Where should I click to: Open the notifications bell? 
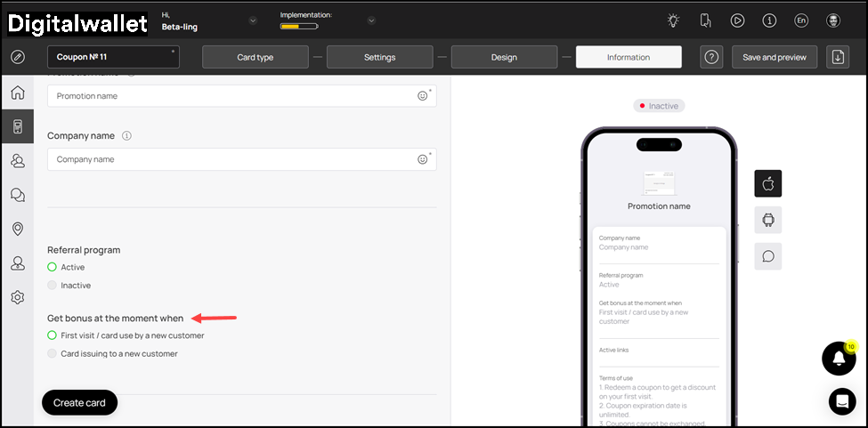coord(838,358)
